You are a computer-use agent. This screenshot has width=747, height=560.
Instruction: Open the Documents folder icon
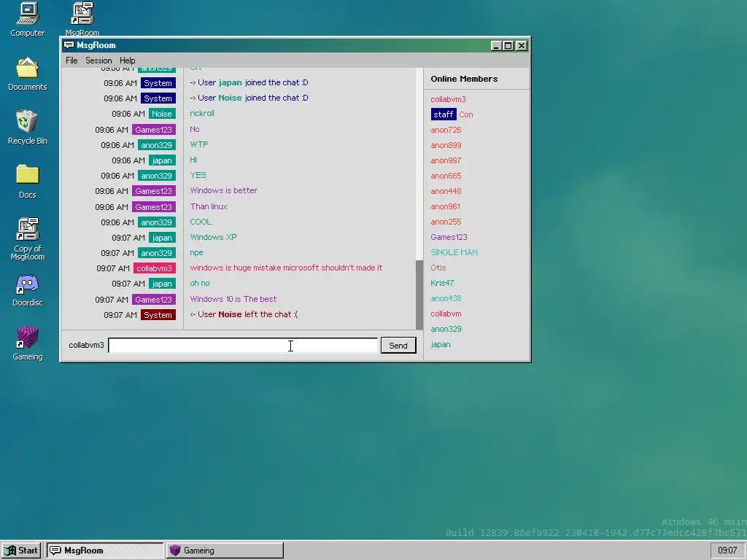(x=27, y=74)
